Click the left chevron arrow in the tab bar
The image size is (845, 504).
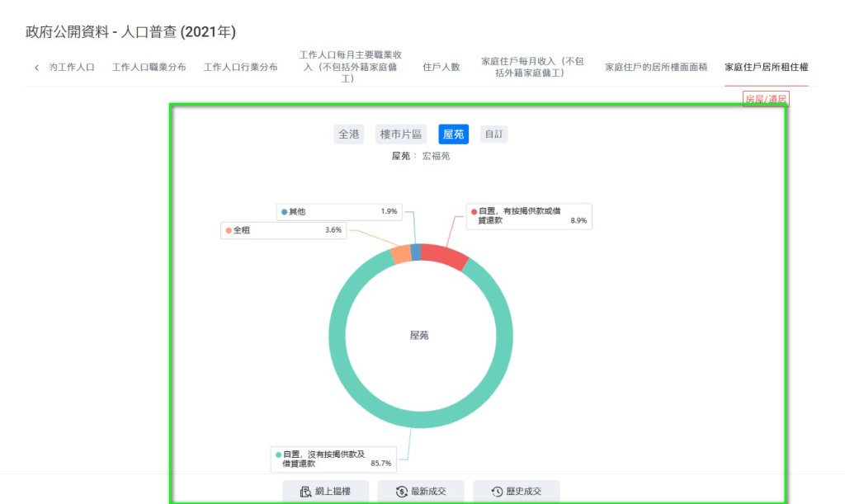click(36, 68)
